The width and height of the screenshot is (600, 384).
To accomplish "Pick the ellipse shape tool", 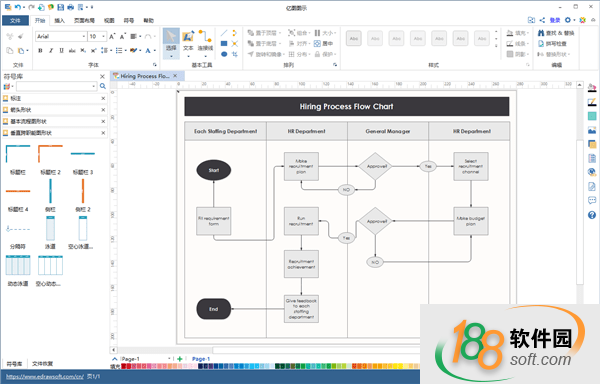I will click(224, 54).
